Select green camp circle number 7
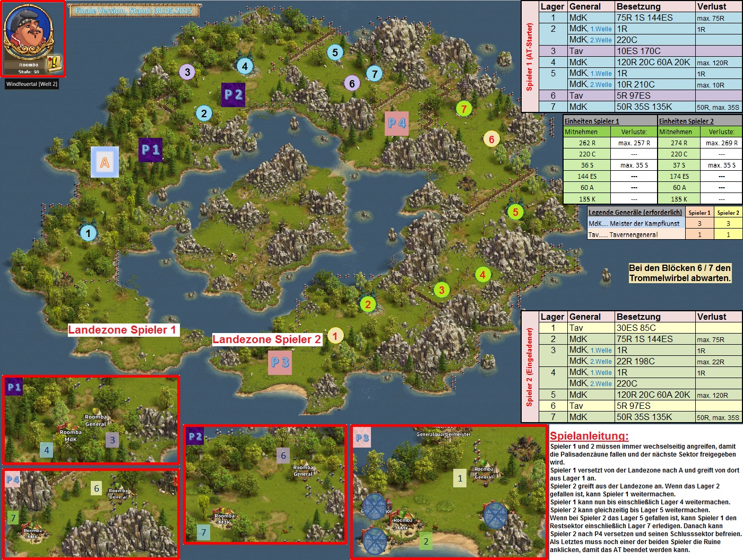This screenshot has height=560, width=743. tap(464, 109)
